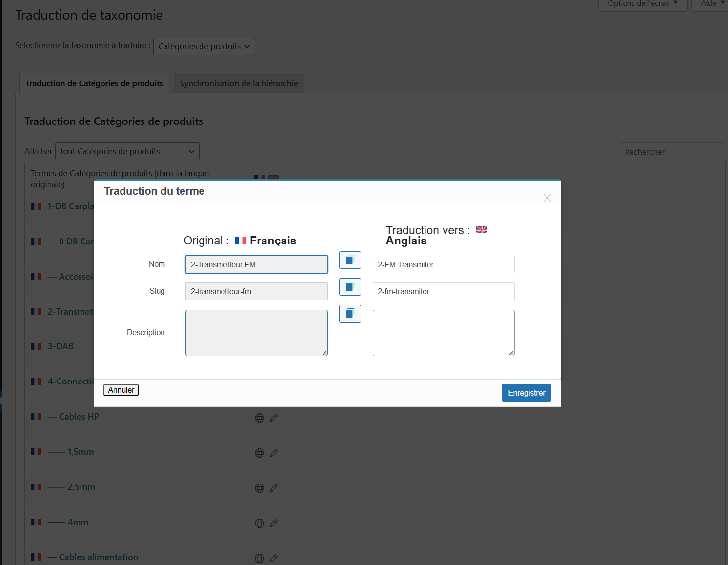Expand the 'tout Catégories de produits' filter
728x565 pixels.
coord(127,151)
